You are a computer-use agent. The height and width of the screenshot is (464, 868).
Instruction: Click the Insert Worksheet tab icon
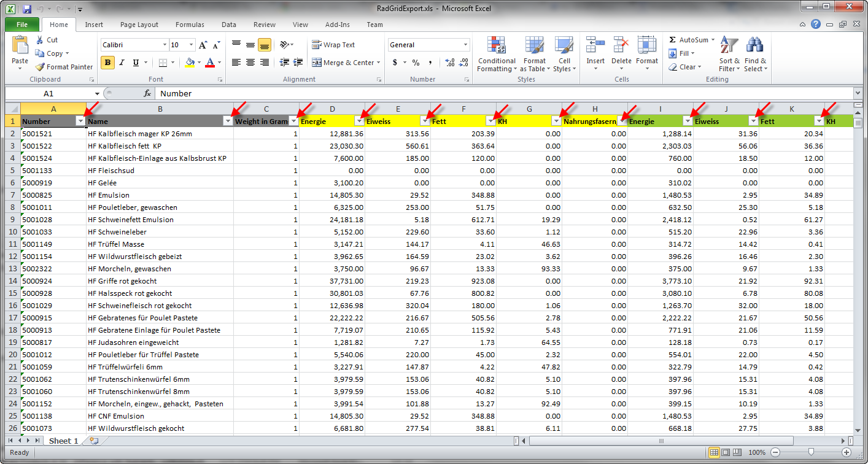(94, 441)
